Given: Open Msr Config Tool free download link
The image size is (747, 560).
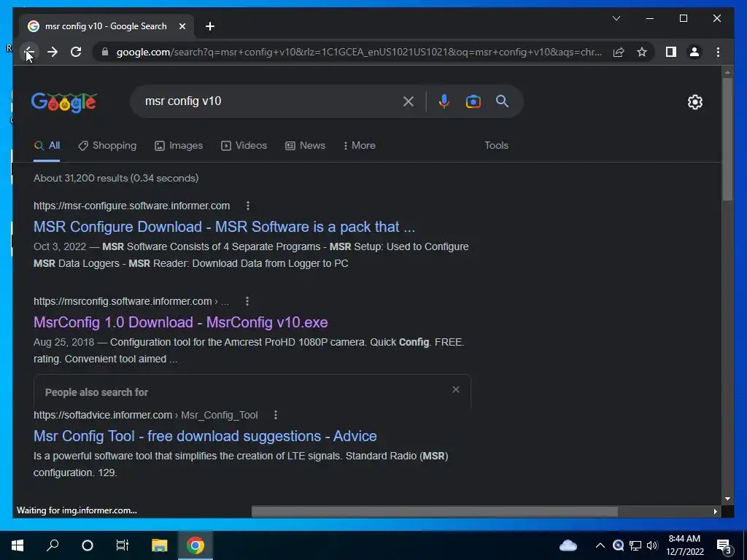Looking at the screenshot, I should [x=205, y=436].
